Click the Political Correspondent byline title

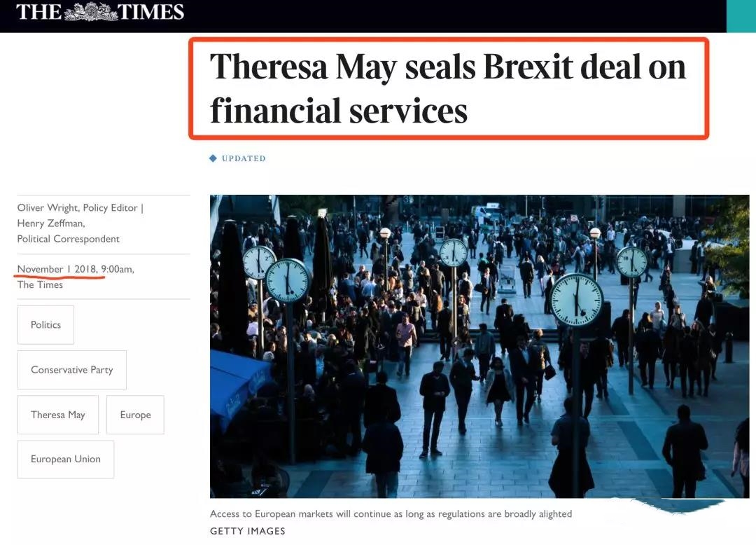pos(68,239)
